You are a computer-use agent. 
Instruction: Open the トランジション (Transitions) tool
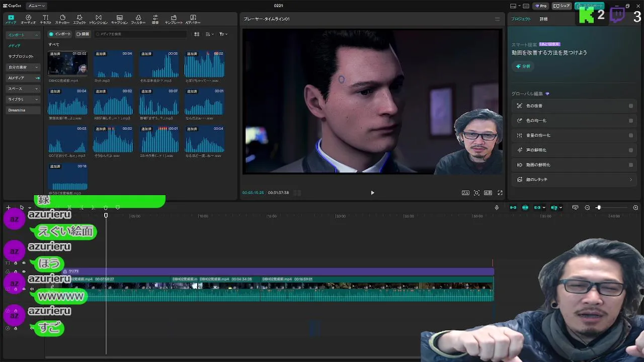(98, 19)
